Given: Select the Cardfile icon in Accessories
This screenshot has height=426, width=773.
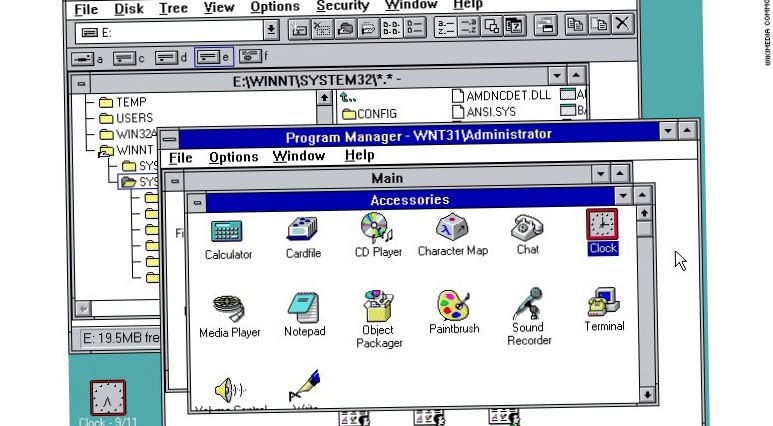Looking at the screenshot, I should click(303, 229).
